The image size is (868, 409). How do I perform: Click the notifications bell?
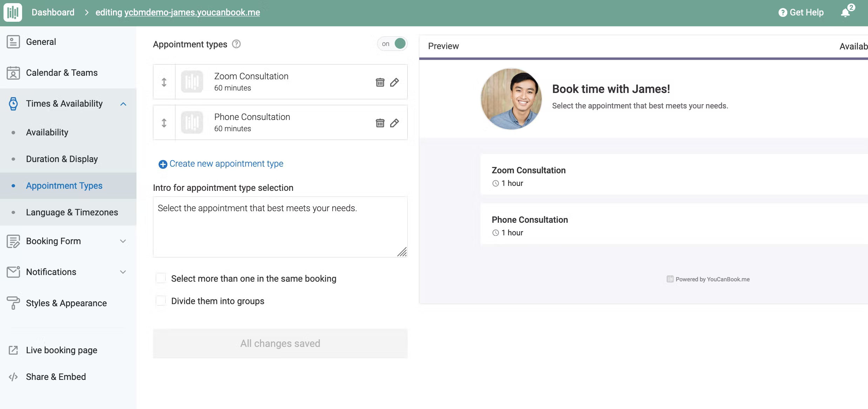pos(845,13)
